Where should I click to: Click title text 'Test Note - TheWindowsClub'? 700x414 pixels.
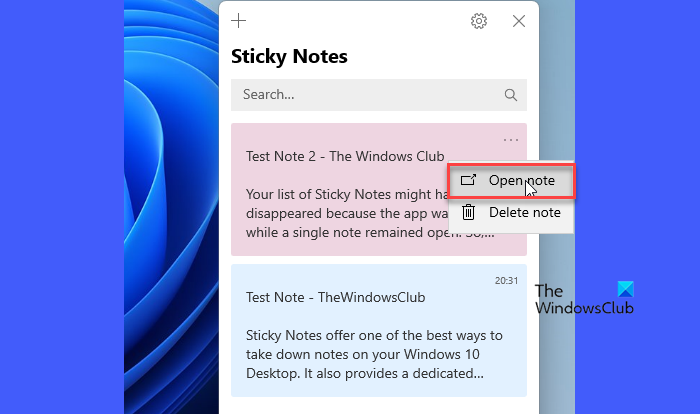[335, 297]
